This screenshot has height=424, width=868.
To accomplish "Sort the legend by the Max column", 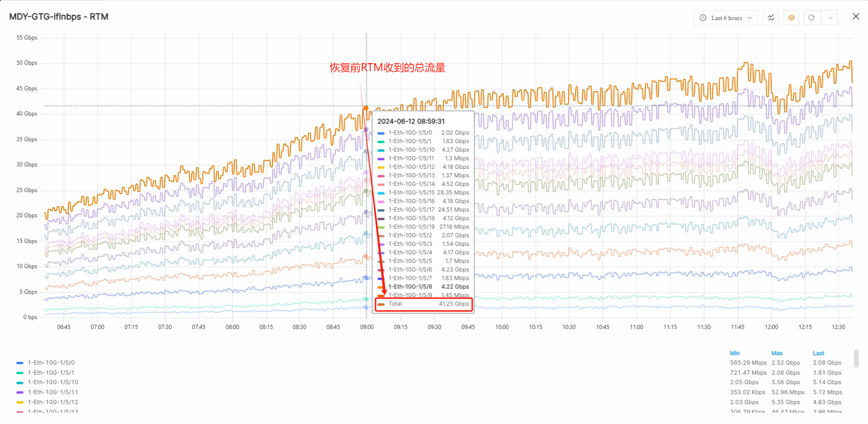I will point(777,353).
